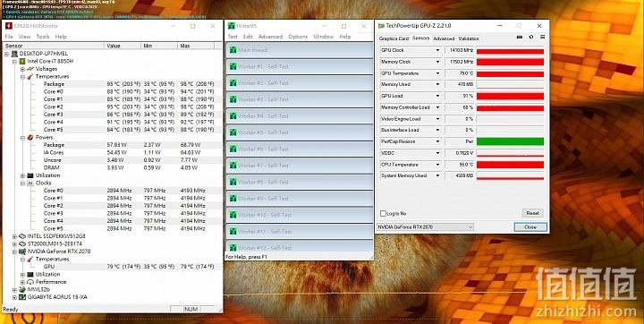Collapse the Clocks tree node
The image size is (644, 324).
(x=22, y=183)
